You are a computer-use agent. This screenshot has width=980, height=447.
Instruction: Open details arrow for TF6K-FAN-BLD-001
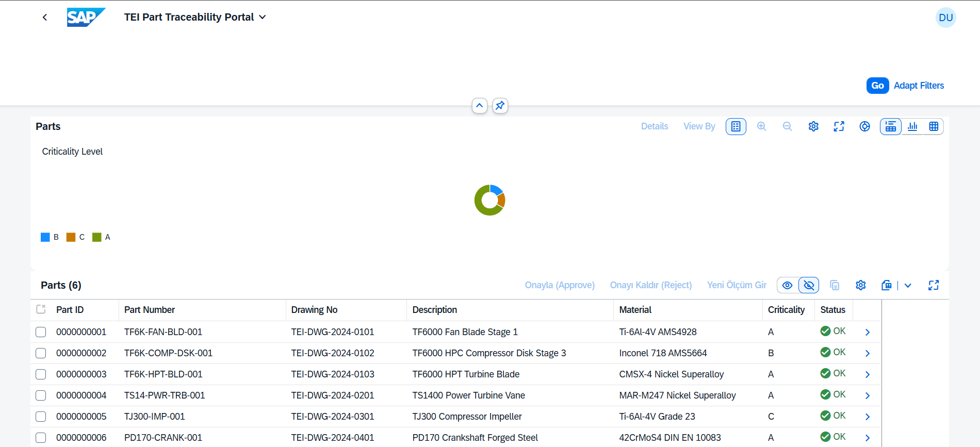point(868,332)
